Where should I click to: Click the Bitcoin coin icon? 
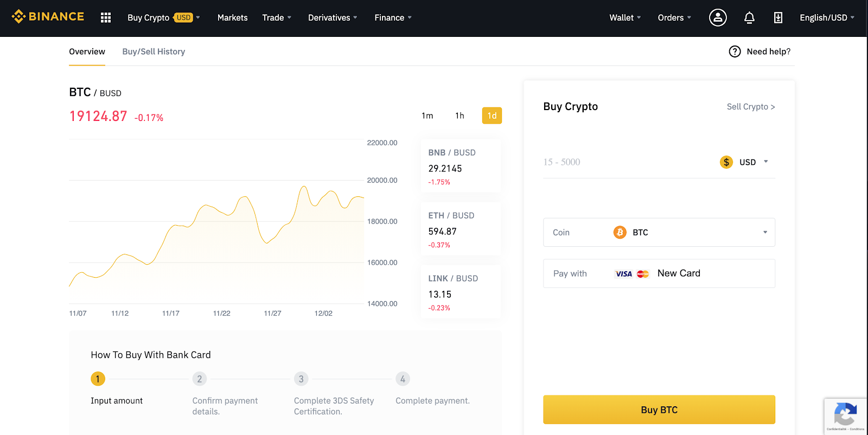pos(620,232)
